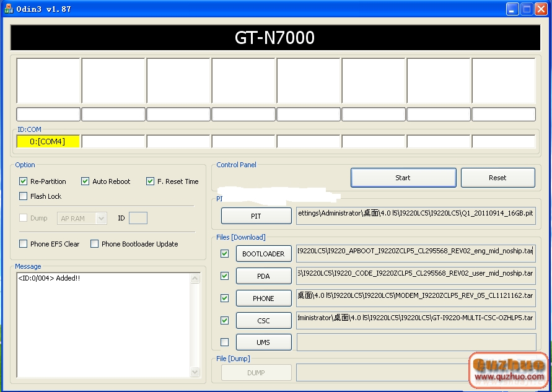Click the MODEM file path field
Image resolution: width=552 pixels, height=392 pixels.
[416, 298]
